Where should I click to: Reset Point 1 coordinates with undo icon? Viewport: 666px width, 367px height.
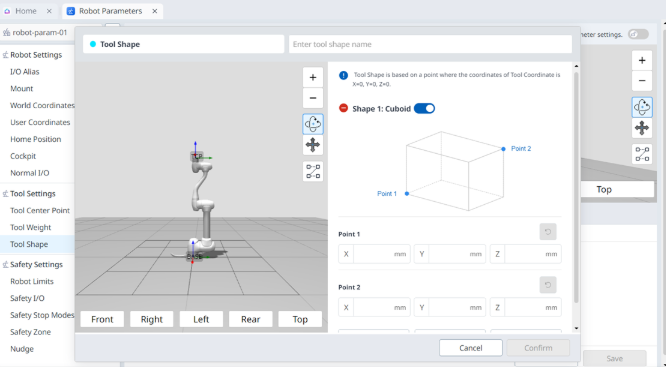(548, 232)
